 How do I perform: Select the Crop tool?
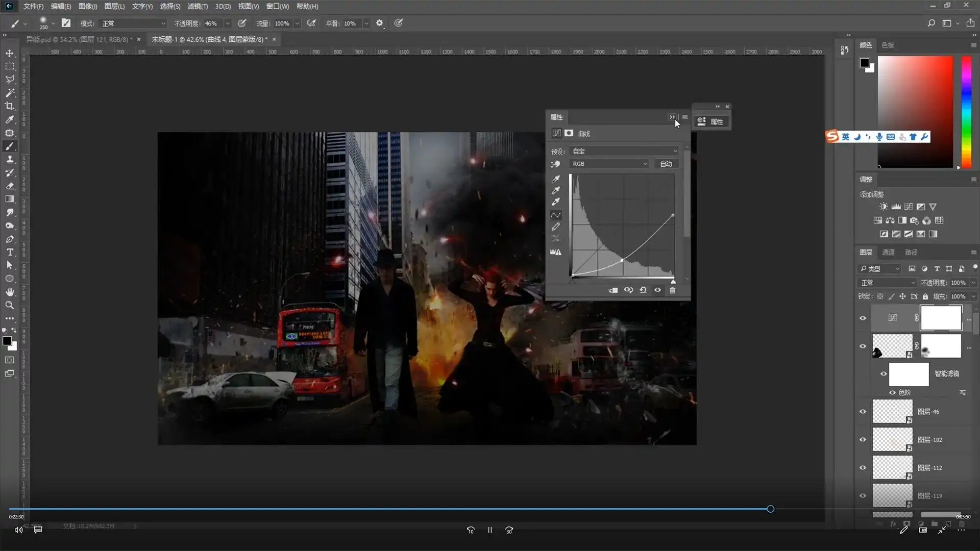tap(10, 106)
